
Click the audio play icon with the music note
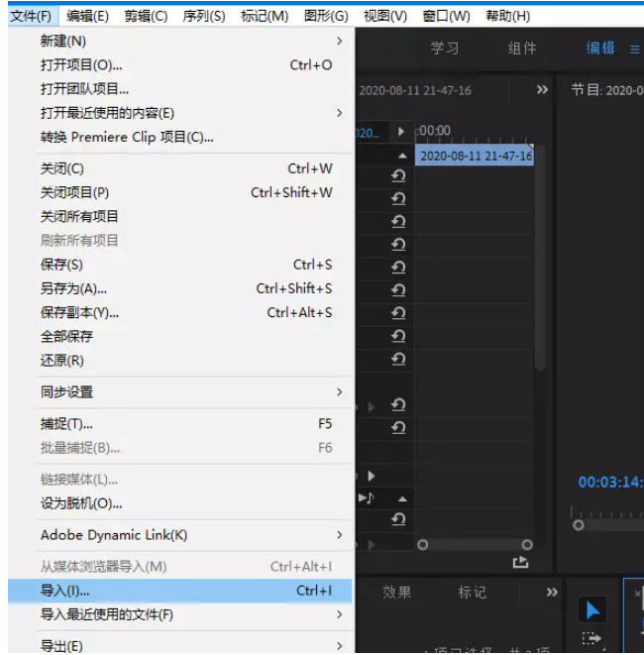[366, 497]
